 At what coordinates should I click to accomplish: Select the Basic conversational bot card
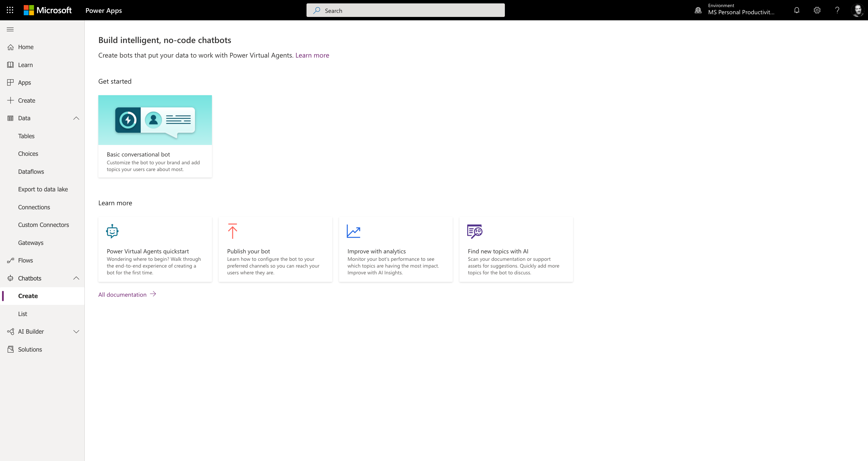point(155,136)
